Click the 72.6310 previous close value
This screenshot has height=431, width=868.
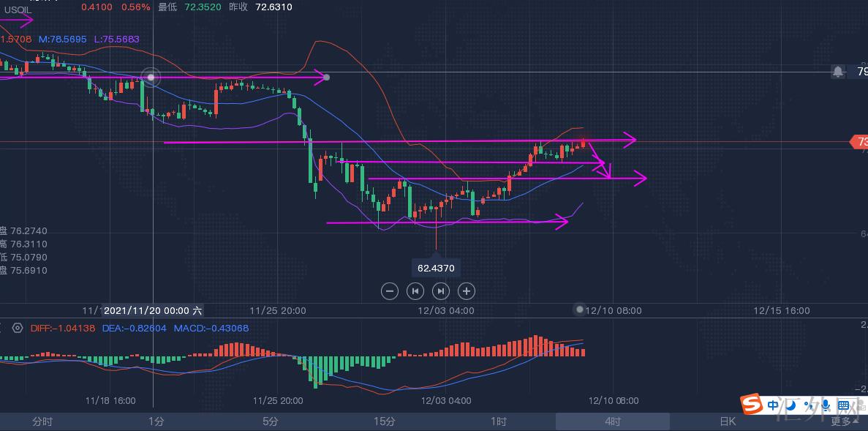273,7
